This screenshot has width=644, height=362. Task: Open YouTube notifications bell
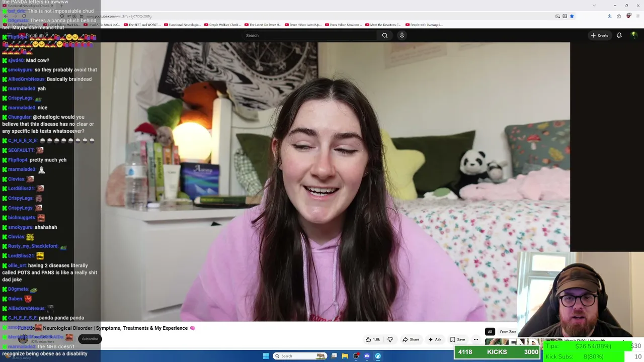point(619,35)
